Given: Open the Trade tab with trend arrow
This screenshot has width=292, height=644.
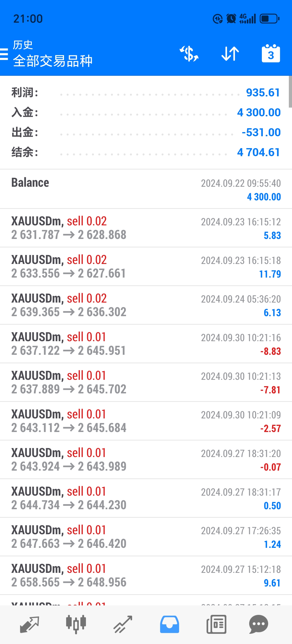Looking at the screenshot, I should [123, 624].
